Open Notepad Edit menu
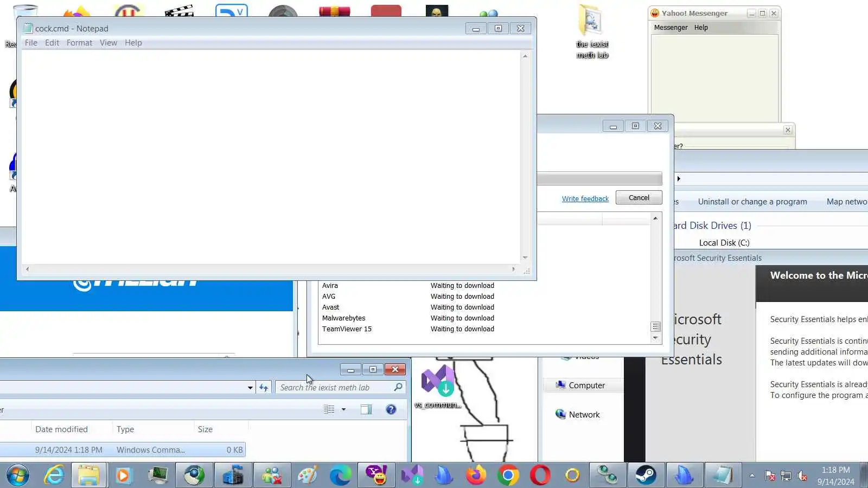Viewport: 868px width, 488px height. 52,43
